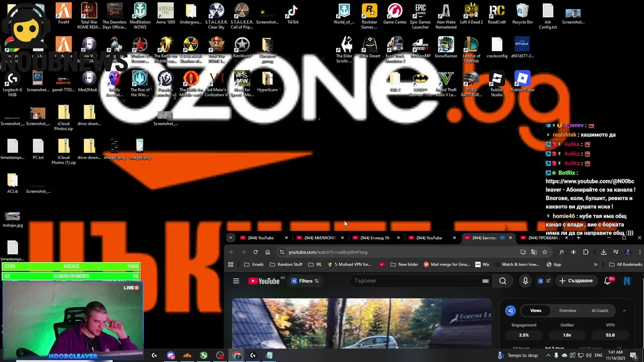Open RoadCraft desktop shortcut
Viewport: 644px width, 362px height.
coord(497,14)
